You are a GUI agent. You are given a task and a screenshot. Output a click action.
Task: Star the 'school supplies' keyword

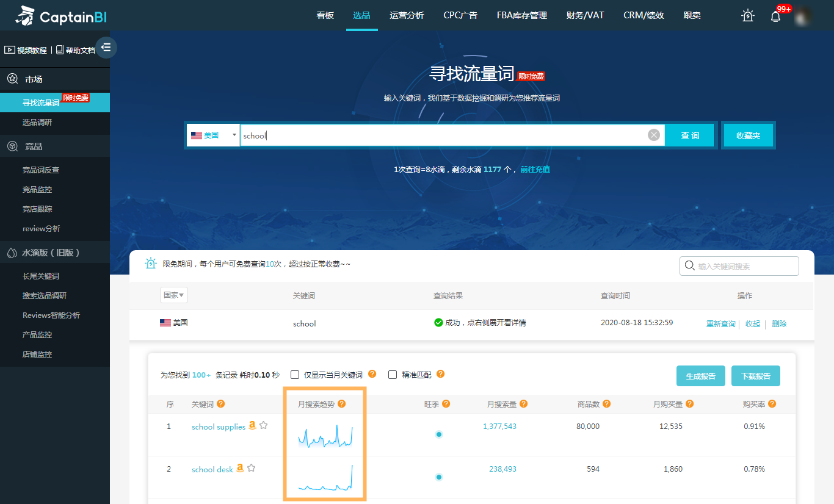coord(264,426)
